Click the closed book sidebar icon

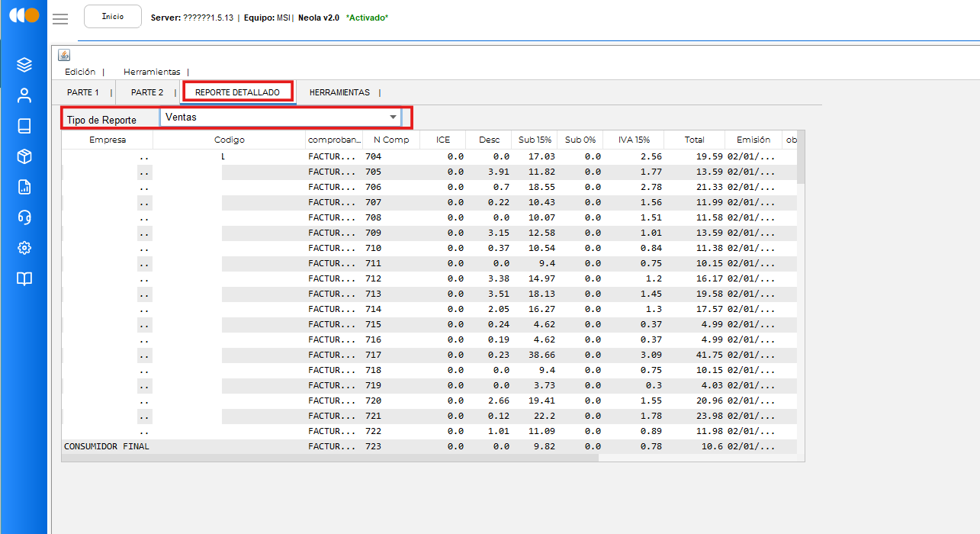(x=24, y=126)
